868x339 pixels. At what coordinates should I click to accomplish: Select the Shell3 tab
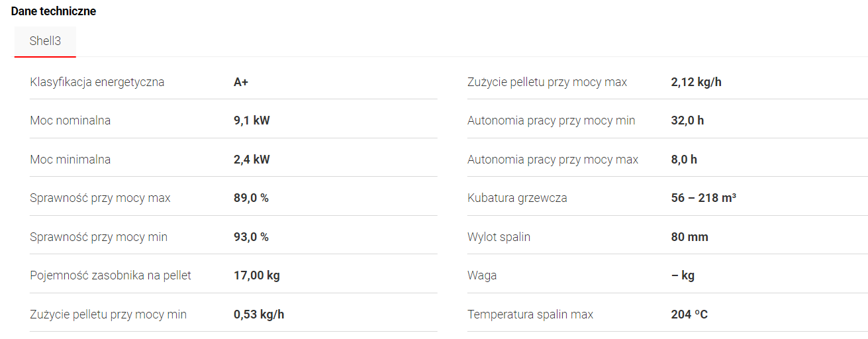coord(45,41)
